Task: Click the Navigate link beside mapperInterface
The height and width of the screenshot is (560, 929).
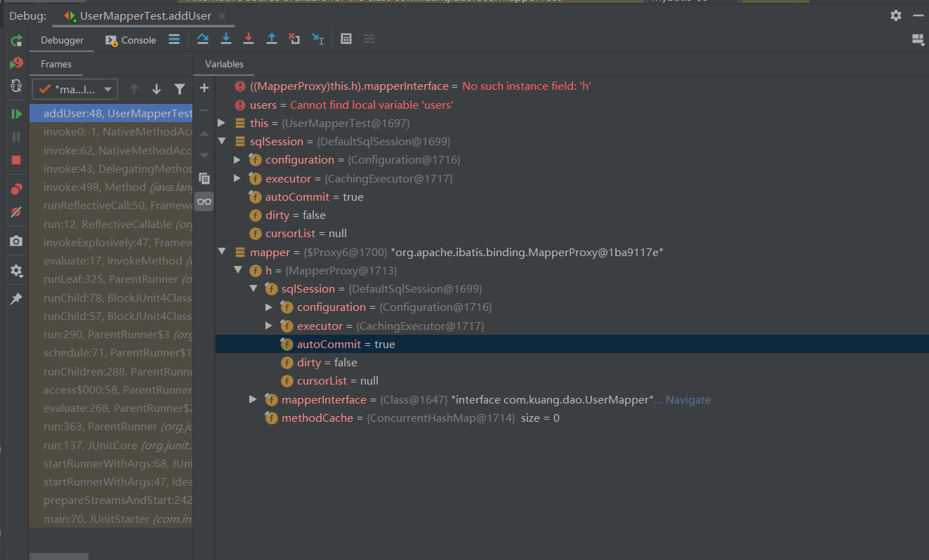Action: (x=688, y=399)
